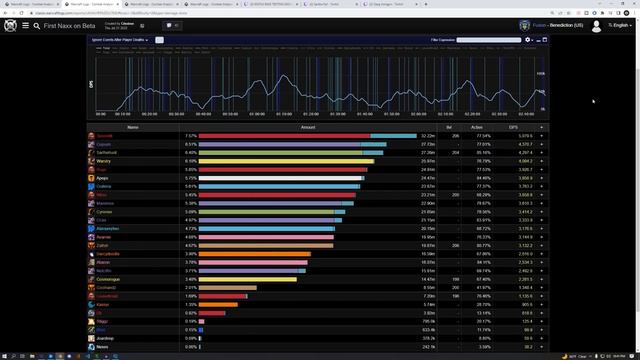Open the Cosmorogue player link
640x360 pixels.
(x=108, y=279)
